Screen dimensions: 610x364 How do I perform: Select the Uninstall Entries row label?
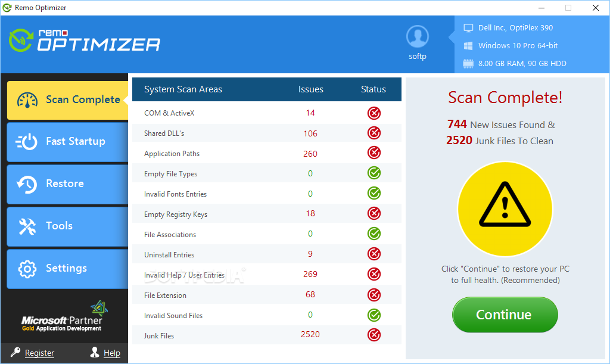[169, 255]
